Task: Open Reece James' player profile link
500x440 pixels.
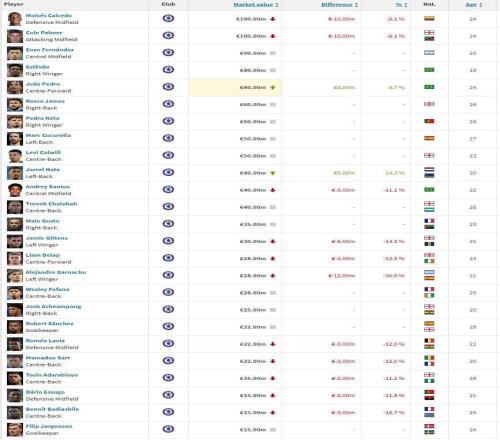Action: coord(45,101)
